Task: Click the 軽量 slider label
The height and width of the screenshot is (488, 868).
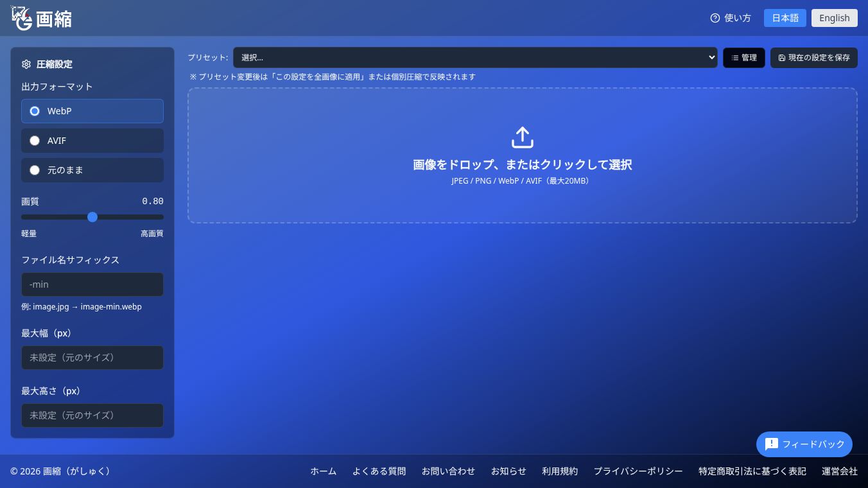Action: (29, 234)
